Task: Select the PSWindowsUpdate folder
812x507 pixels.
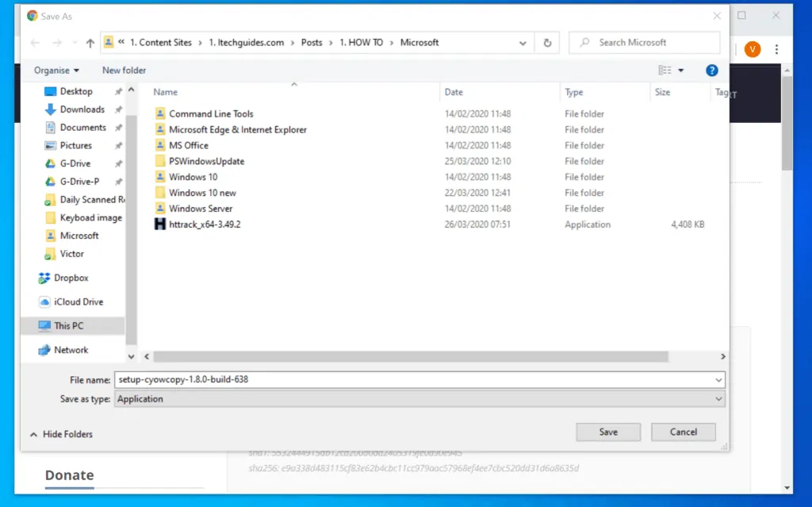Action: click(206, 161)
